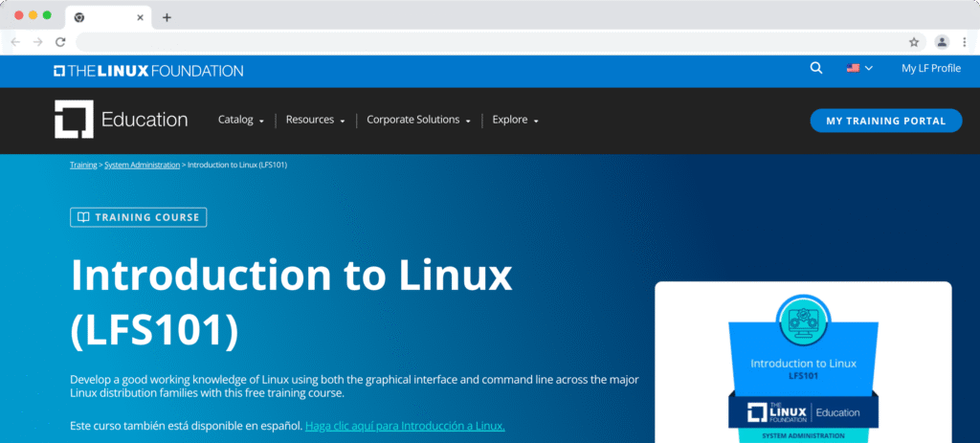980x443 pixels.
Task: Click the My Training Portal button
Action: [885, 121]
